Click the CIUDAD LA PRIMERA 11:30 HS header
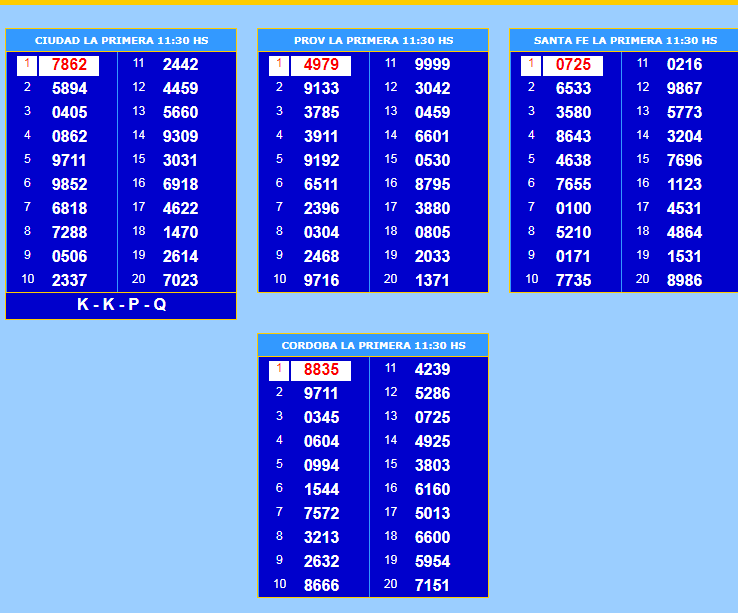 121,41
